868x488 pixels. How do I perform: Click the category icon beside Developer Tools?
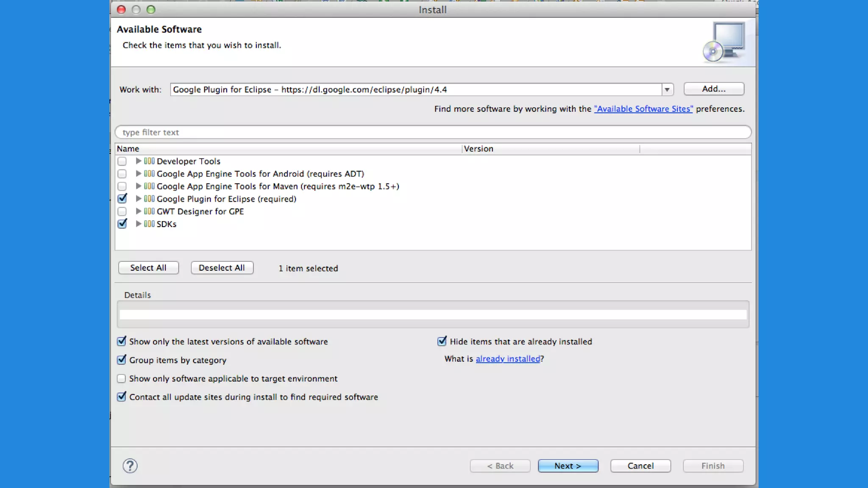coord(149,161)
